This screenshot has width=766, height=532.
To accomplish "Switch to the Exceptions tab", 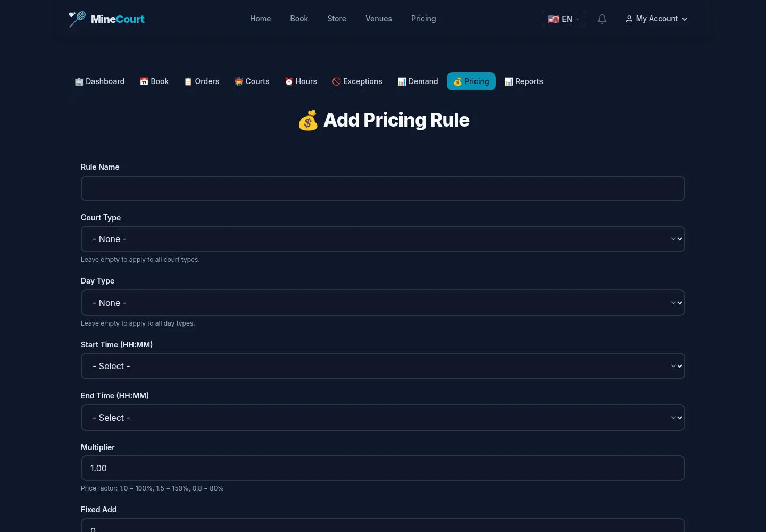I will (357, 81).
